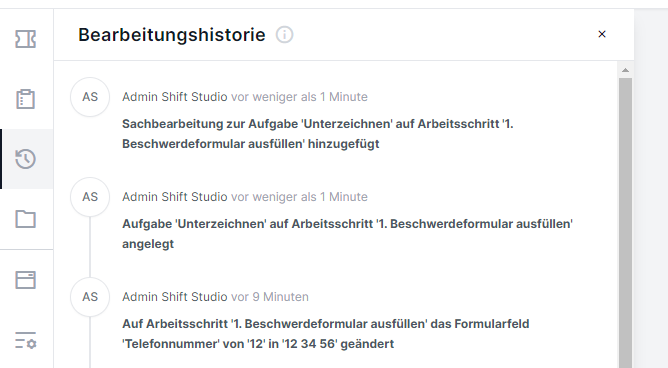
Task: Select the "Aufgabe 'Unterzeichnen' angelegt" entry
Action: point(347,234)
